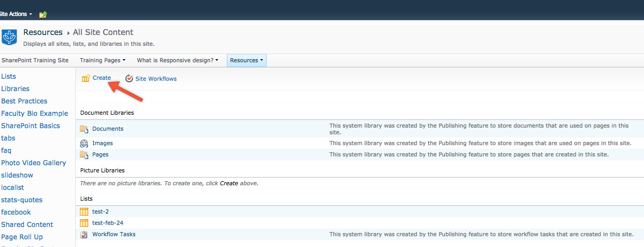This screenshot has height=247, width=644.
Task: Click the test-2 list icon
Action: [x=85, y=211]
